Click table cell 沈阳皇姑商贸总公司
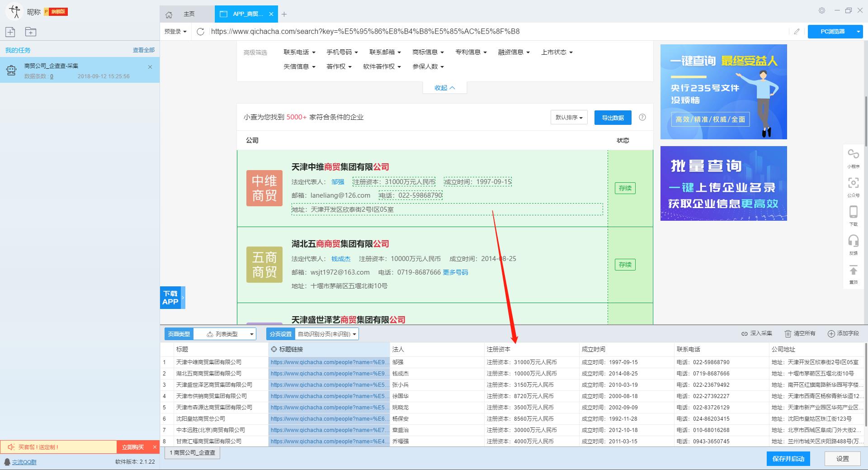Image resolution: width=868 pixels, height=470 pixels. [x=221, y=419]
